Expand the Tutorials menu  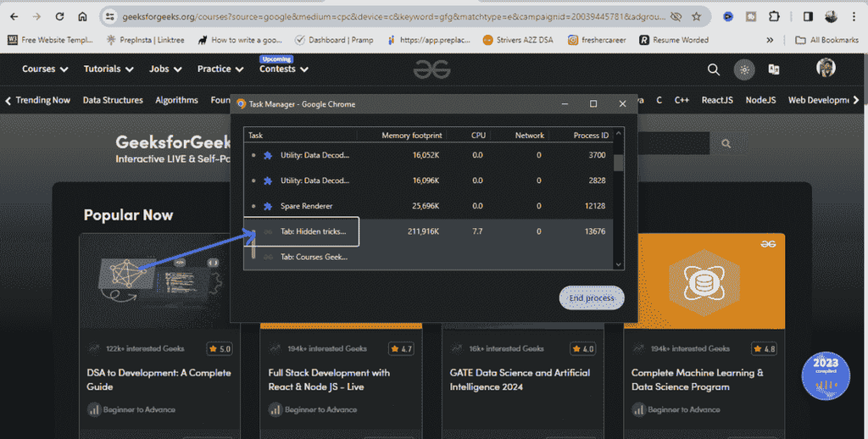(108, 69)
